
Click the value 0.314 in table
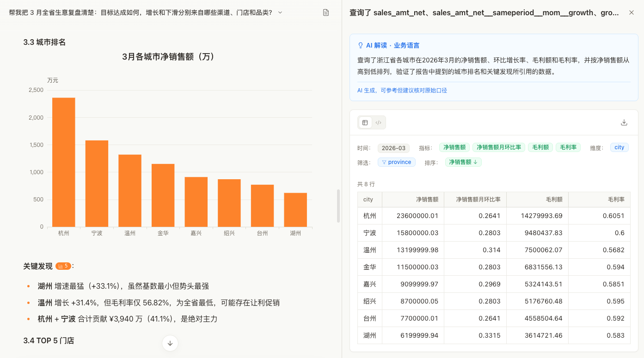click(491, 250)
